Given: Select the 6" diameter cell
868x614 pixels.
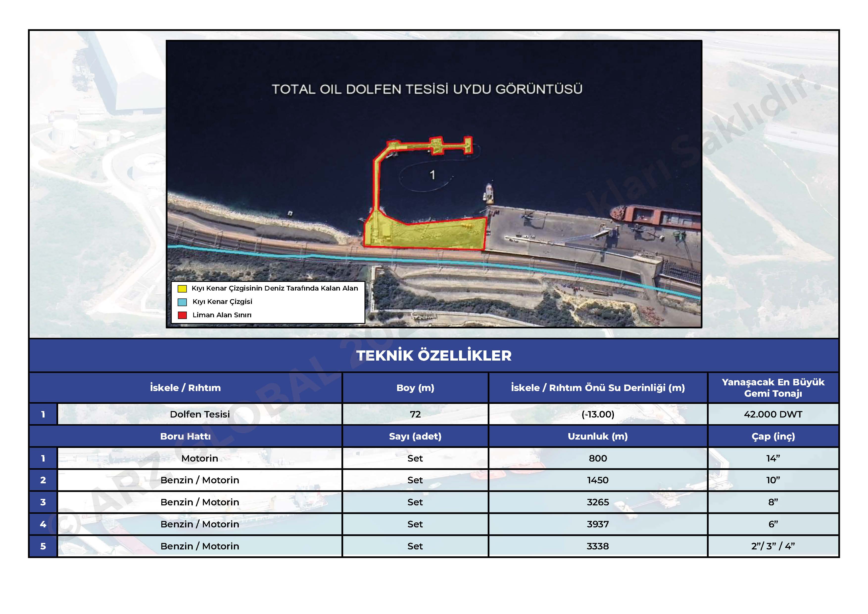Looking at the screenshot, I should click(x=773, y=524).
